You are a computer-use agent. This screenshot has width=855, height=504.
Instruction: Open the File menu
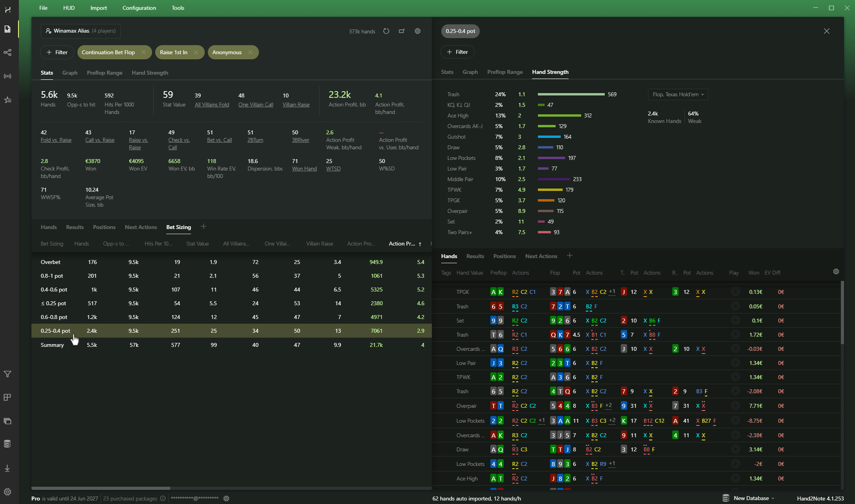[x=43, y=8]
